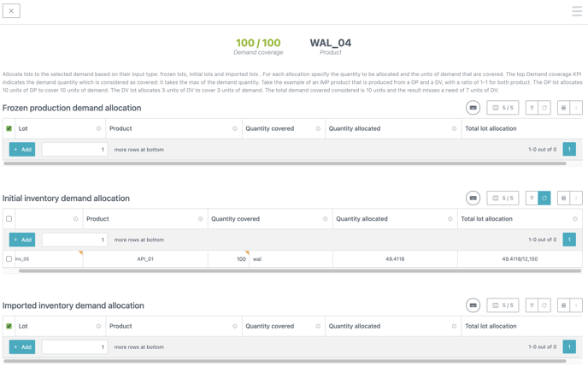Image resolution: width=588 pixels, height=379 pixels.
Task: Click Add button in Frozen production table
Action: pyautogui.click(x=22, y=149)
